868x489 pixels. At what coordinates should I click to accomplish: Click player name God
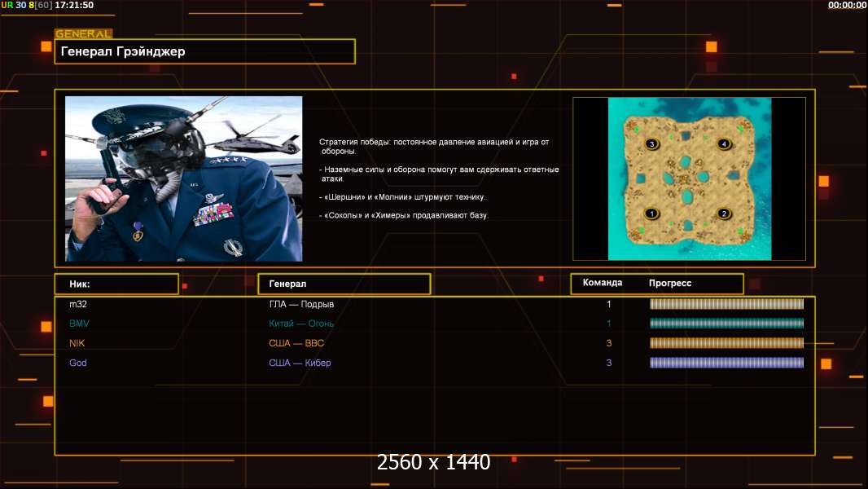point(77,363)
